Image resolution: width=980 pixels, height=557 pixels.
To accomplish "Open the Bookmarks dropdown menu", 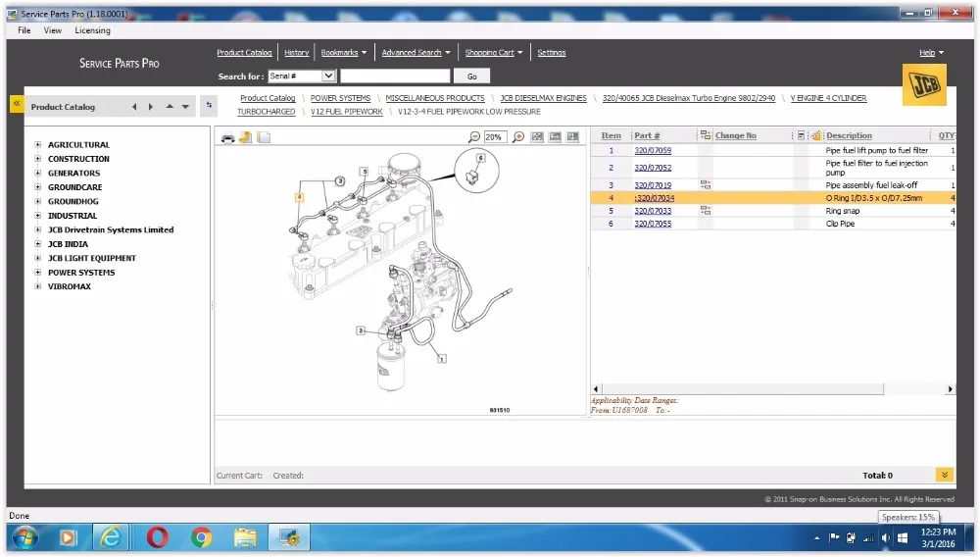I will (x=344, y=53).
